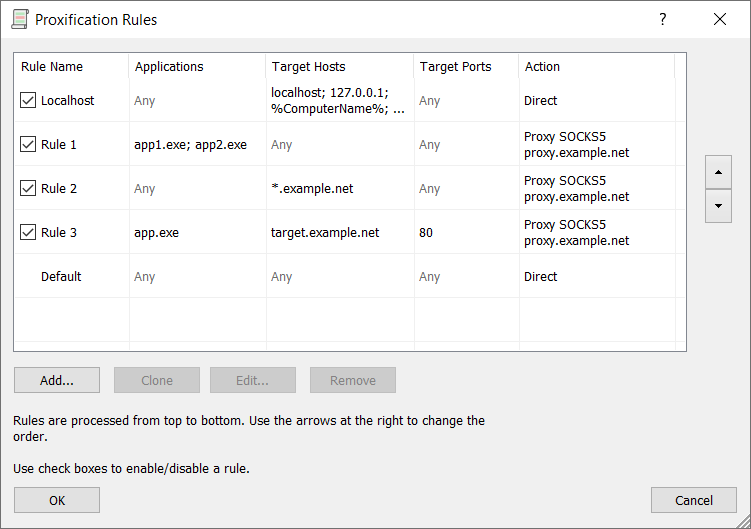Viewport: 751px width, 529px height.
Task: Click the question mark help button
Action: [662, 19]
